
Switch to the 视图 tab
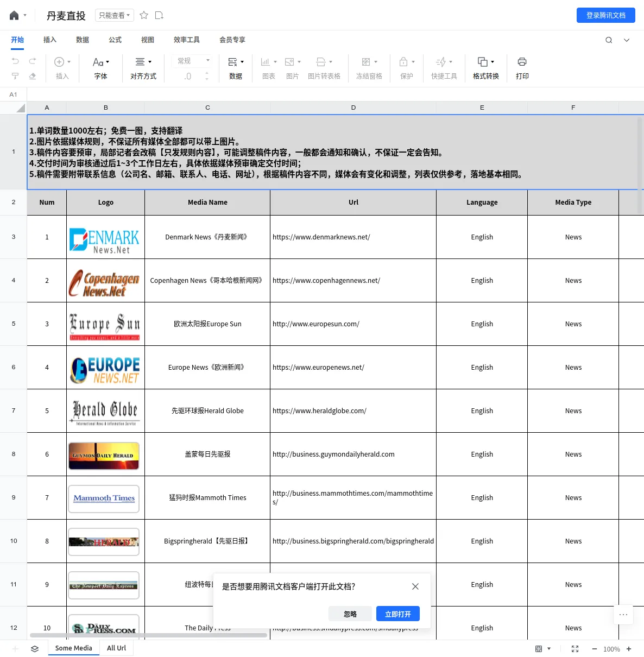148,40
